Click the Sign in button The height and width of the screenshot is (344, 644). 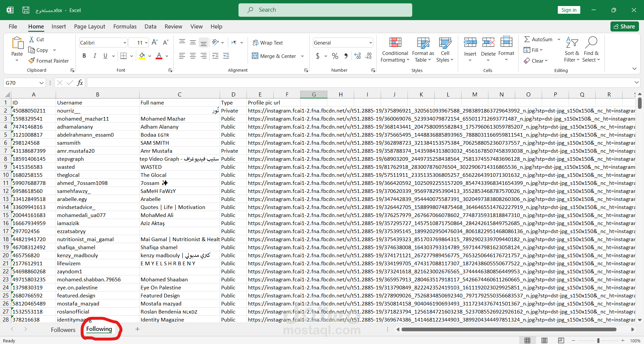click(x=569, y=10)
